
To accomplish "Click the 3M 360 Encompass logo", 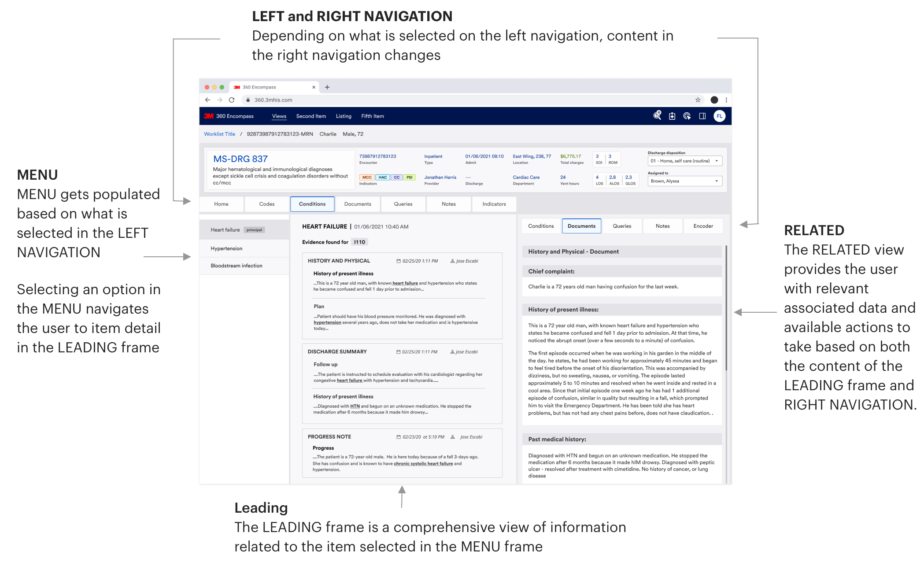I will (229, 116).
